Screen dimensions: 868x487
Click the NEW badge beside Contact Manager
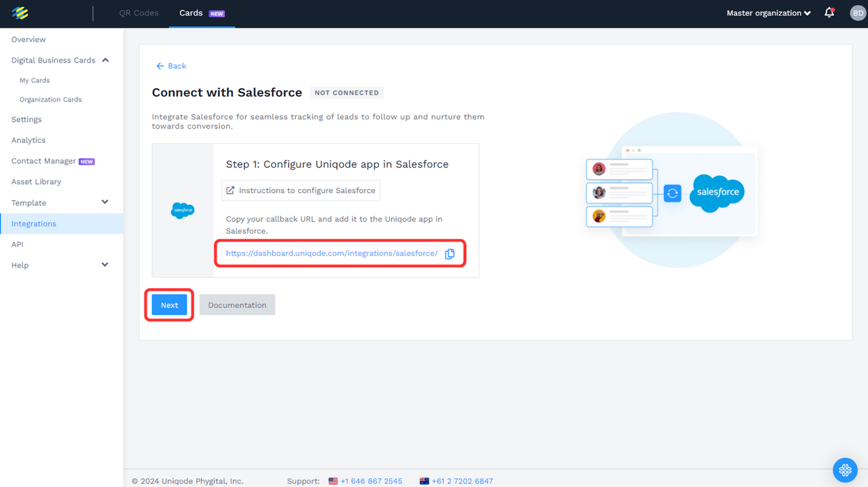tap(87, 162)
